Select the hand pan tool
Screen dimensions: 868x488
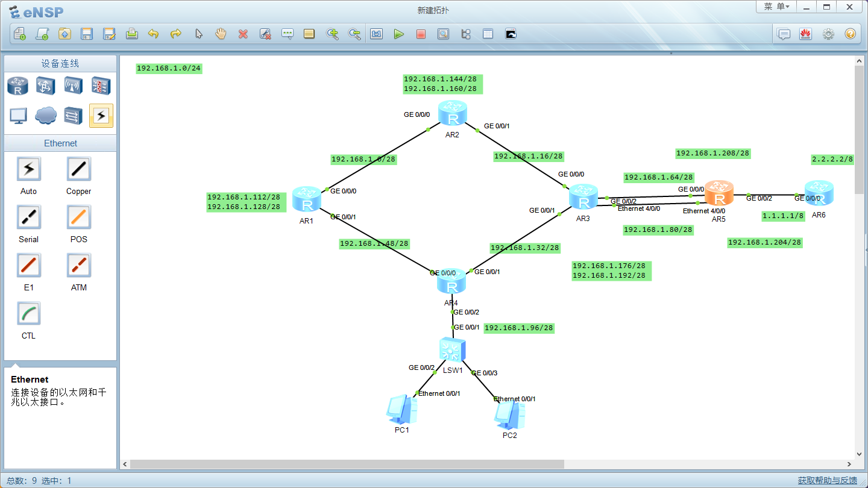click(x=221, y=34)
